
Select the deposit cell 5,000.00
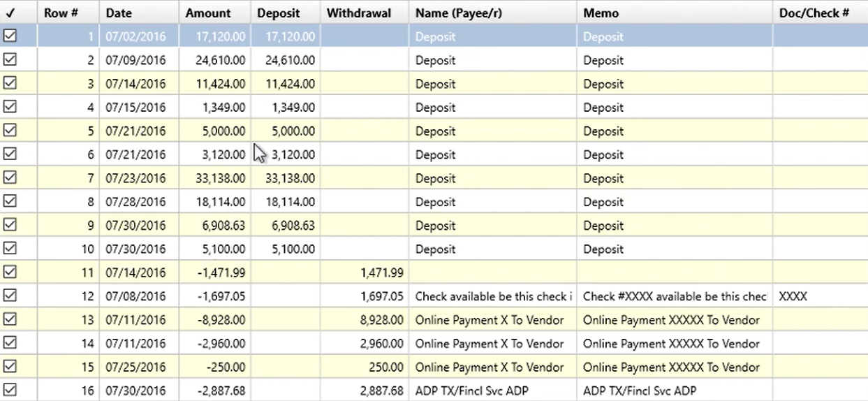pos(285,131)
